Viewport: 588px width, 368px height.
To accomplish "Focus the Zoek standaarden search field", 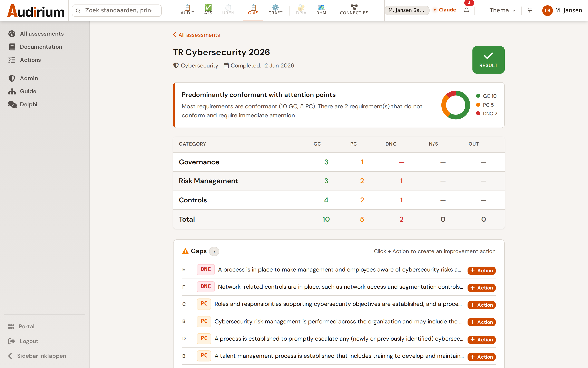I will point(117,10).
